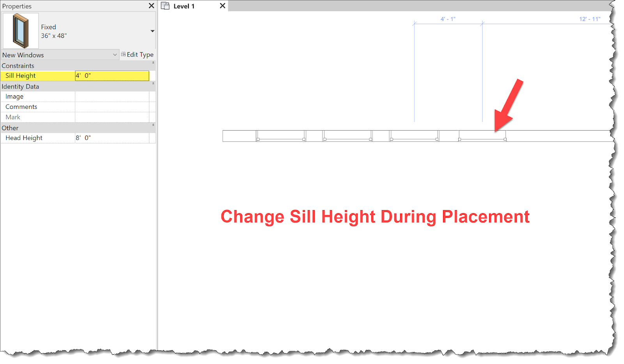Viewport: 624px width, 364px height.
Task: Click the highlighted Sill Height value field
Action: (111, 76)
